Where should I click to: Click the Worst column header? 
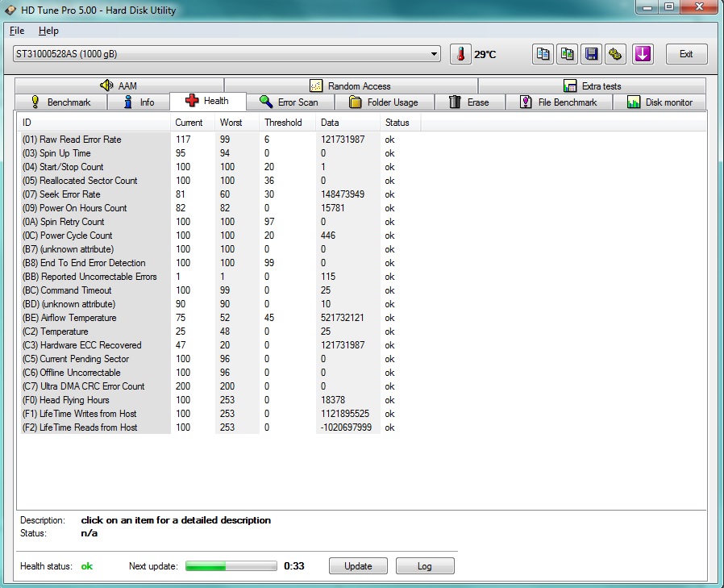237,123
